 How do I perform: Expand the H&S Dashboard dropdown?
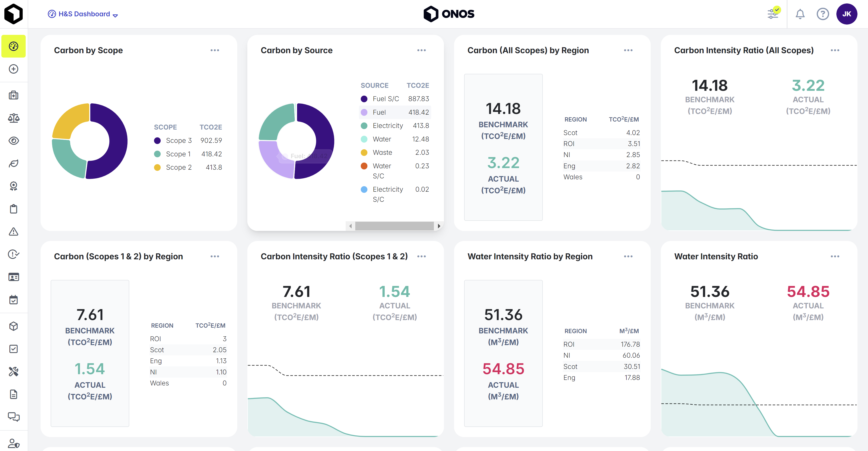tap(83, 14)
